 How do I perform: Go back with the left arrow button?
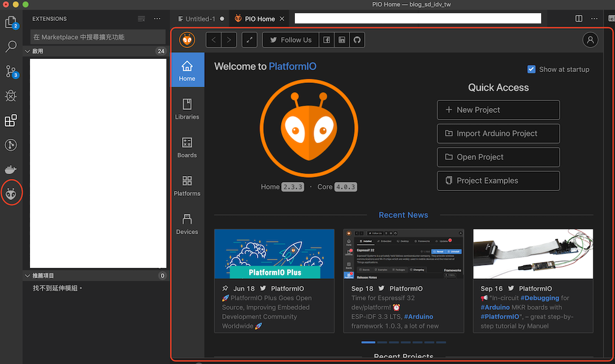pos(214,40)
